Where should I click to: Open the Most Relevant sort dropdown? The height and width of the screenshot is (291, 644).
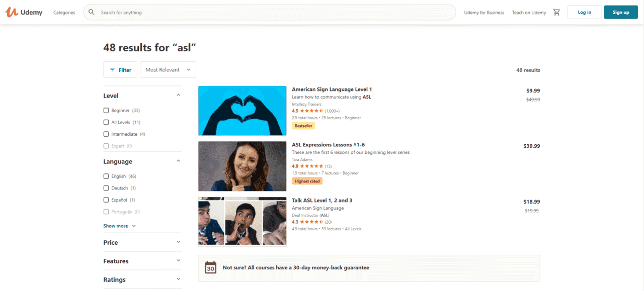tap(168, 70)
